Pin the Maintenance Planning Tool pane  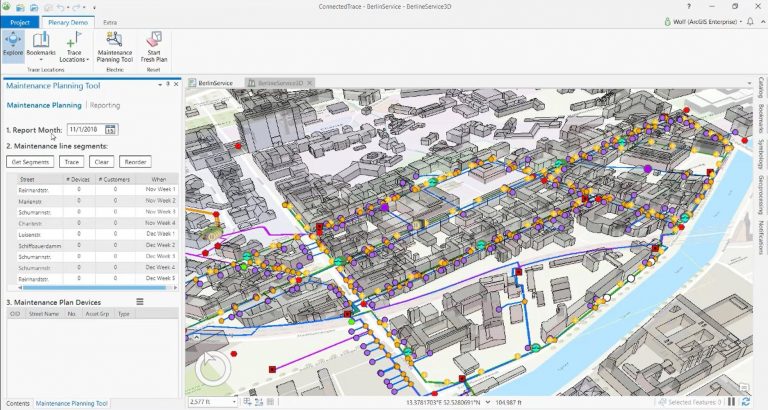[x=168, y=84]
